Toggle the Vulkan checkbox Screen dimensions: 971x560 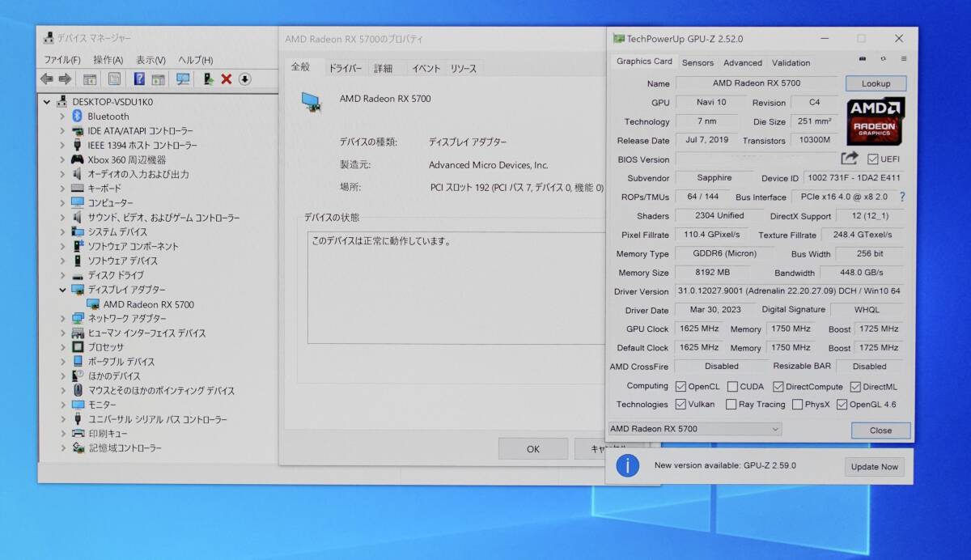pyautogui.click(x=681, y=404)
